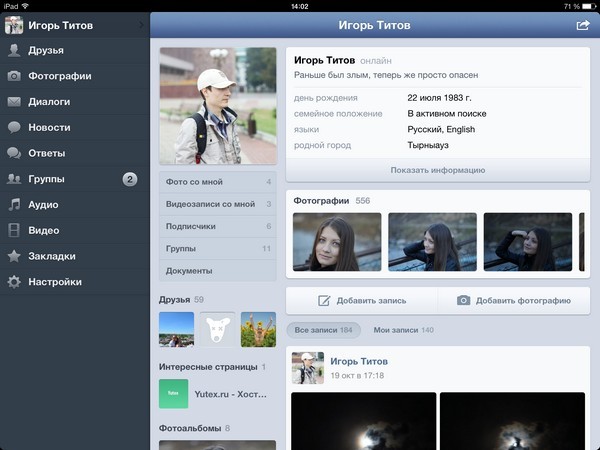Open Закладки bookmarks
The width and height of the screenshot is (600, 450).
pos(52,256)
